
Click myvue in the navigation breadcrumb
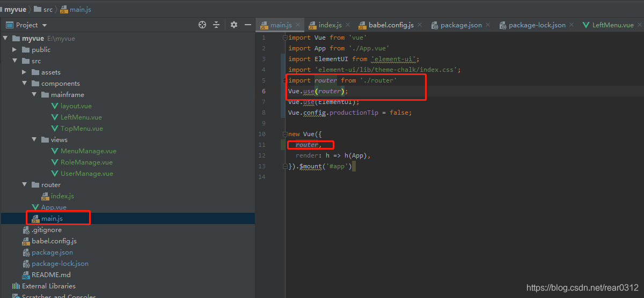(x=16, y=9)
